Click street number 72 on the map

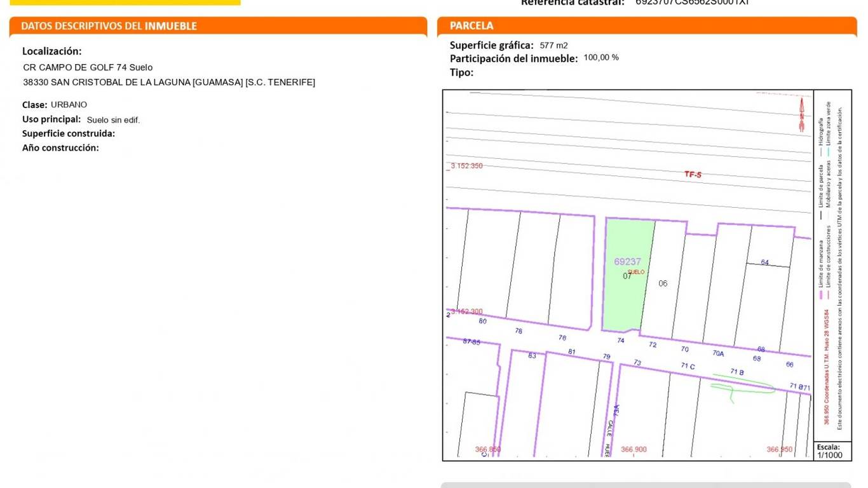(x=653, y=344)
